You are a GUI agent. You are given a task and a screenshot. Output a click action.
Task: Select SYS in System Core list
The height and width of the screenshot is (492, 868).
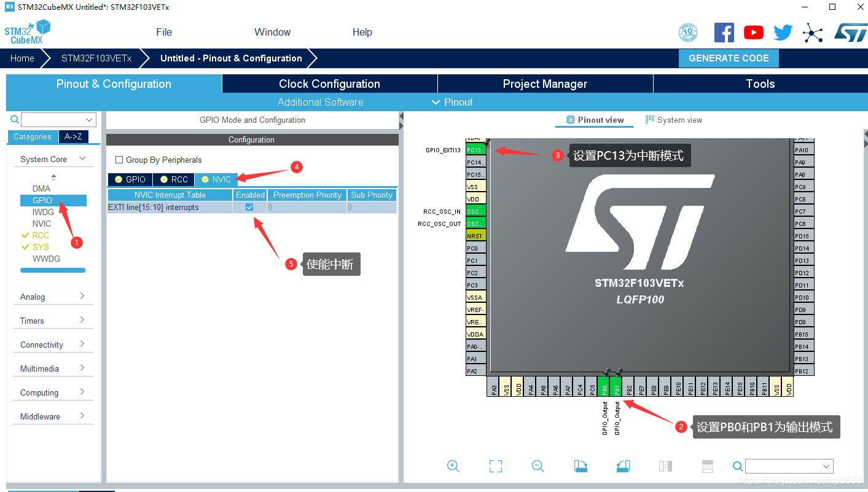[41, 247]
